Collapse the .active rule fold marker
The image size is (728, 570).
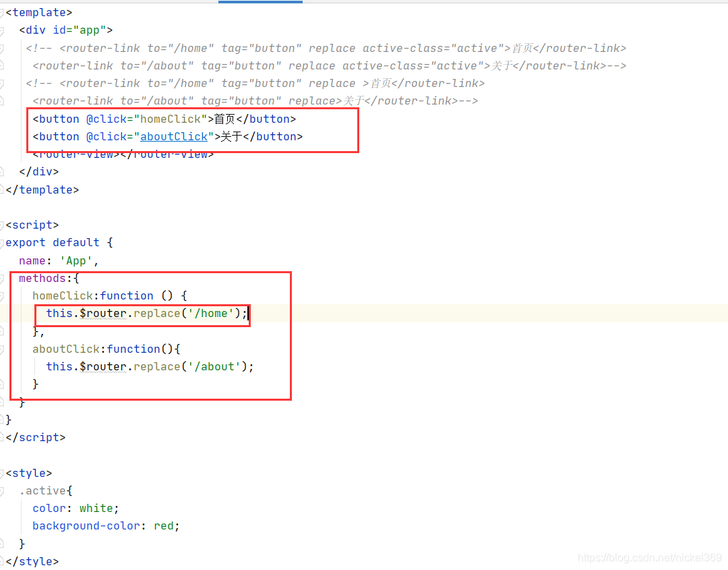click(2, 491)
